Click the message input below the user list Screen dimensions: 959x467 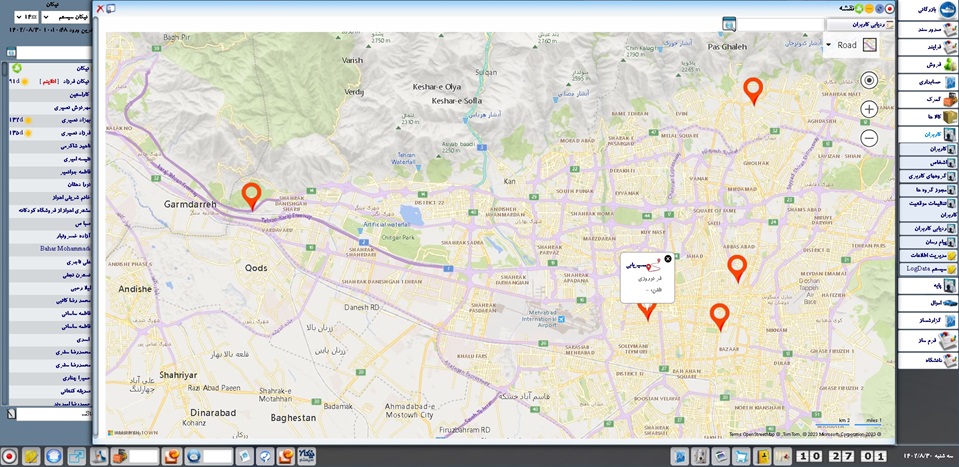53,414
